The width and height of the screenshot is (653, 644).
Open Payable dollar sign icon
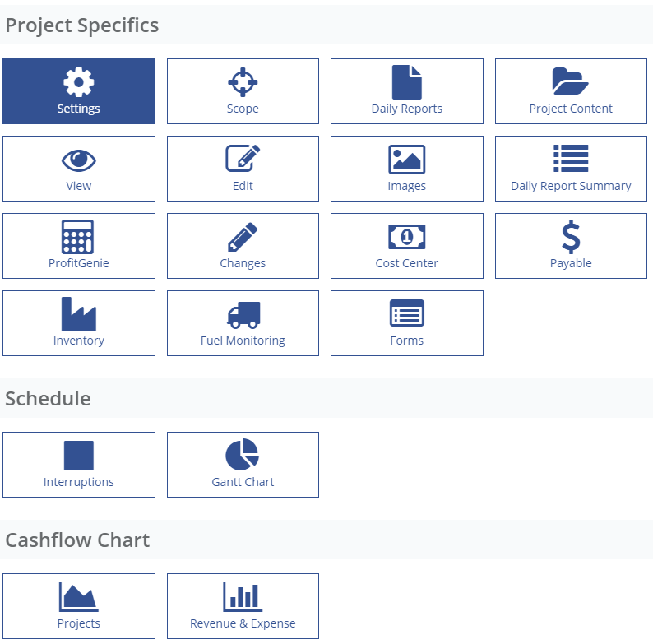click(x=571, y=236)
